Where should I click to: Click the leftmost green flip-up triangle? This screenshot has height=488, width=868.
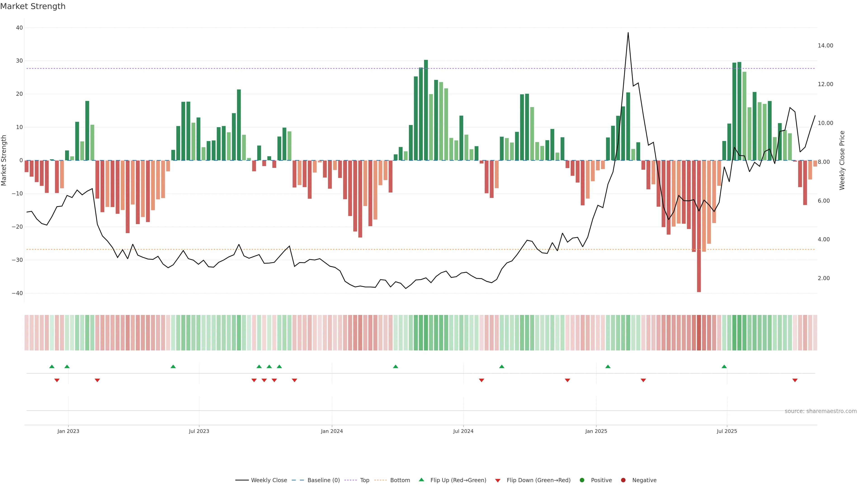(x=52, y=366)
